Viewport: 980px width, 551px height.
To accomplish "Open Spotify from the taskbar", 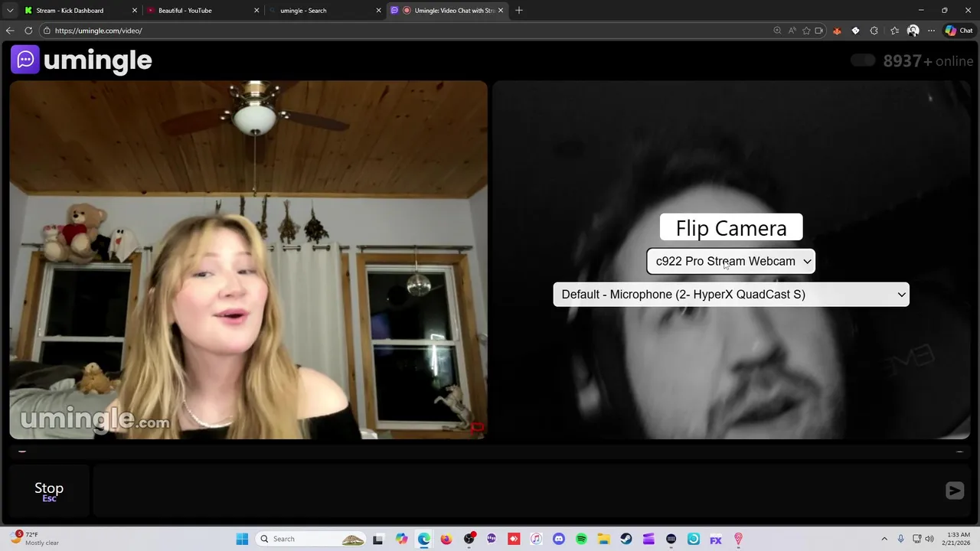I will click(x=581, y=539).
